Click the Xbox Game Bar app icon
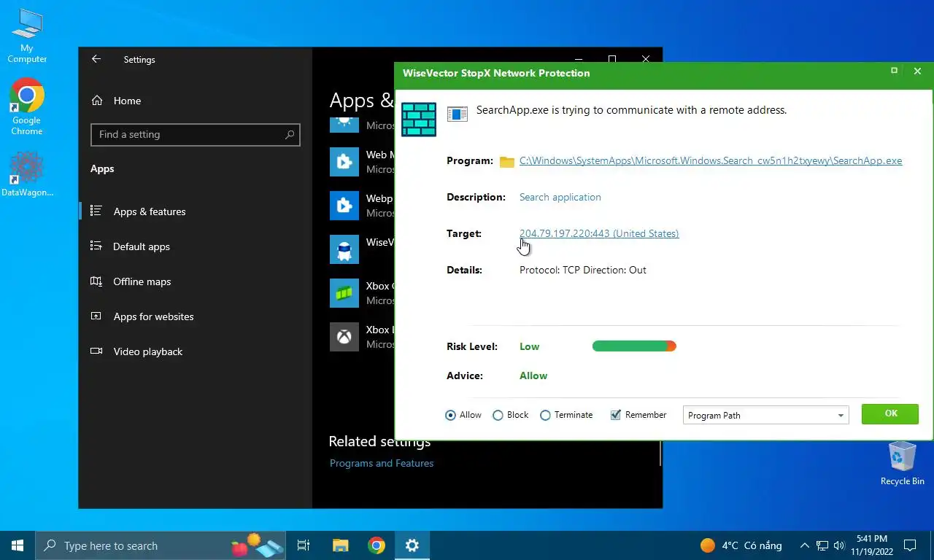Image resolution: width=934 pixels, height=560 pixels. (344, 293)
